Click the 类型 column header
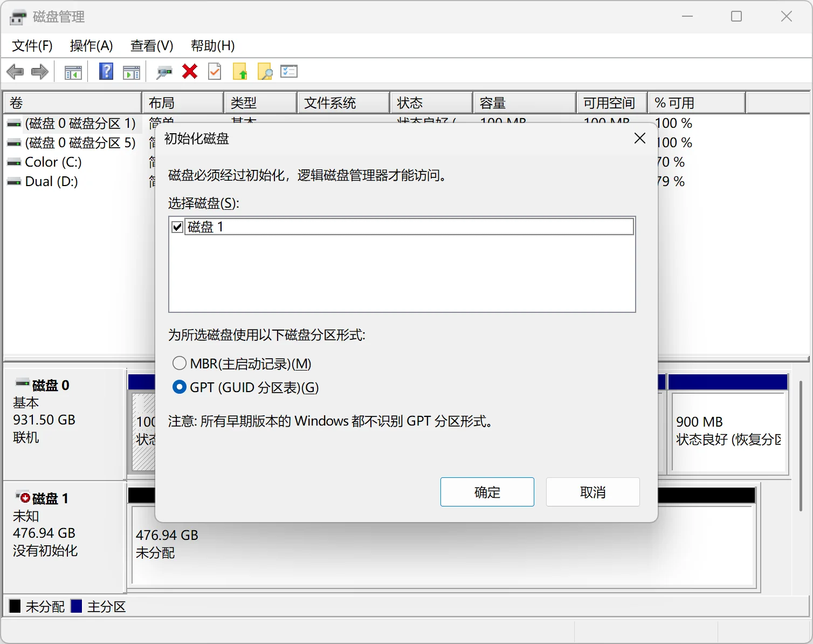This screenshot has width=813, height=644. (x=260, y=103)
